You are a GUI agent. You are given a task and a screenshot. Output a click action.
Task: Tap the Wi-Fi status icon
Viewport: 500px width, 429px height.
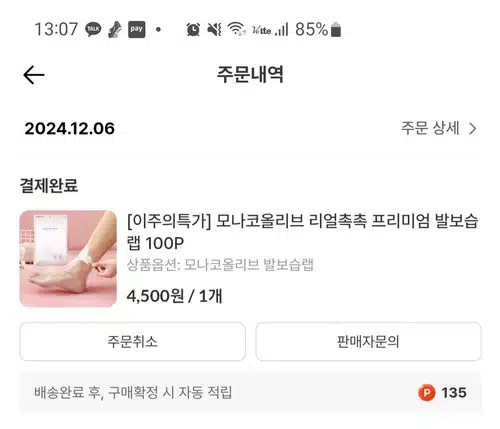tap(237, 29)
